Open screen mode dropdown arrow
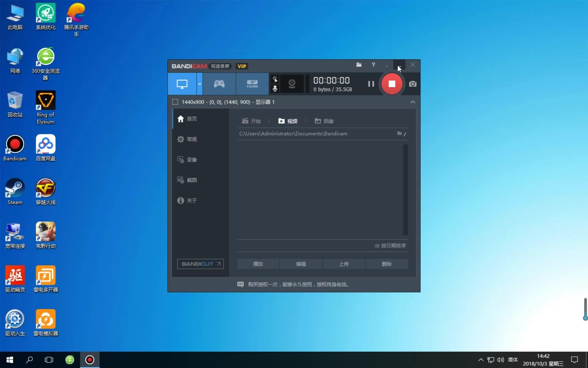588x368 pixels. [x=200, y=84]
